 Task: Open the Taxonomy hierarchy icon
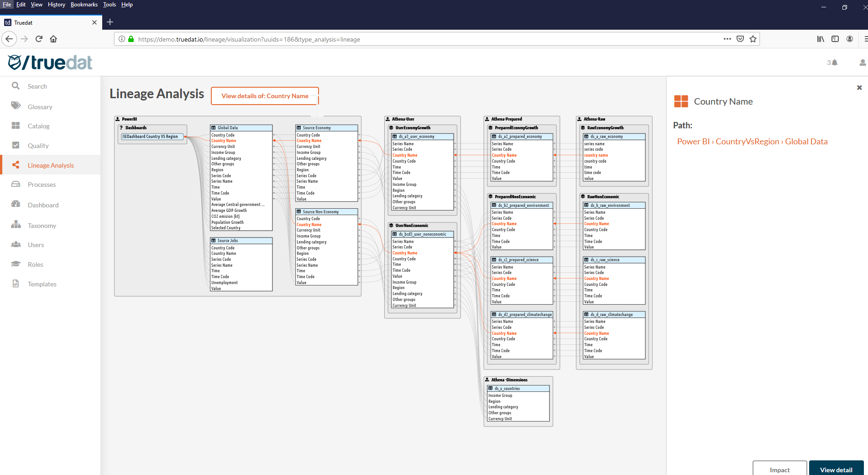[x=16, y=225]
